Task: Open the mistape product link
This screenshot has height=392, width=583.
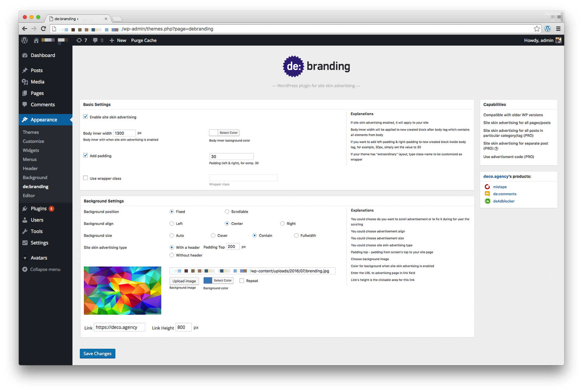Action: click(500, 187)
